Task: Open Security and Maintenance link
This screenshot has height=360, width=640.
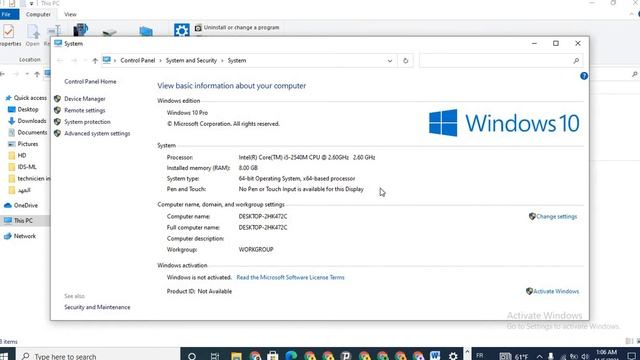Action: coord(97,307)
